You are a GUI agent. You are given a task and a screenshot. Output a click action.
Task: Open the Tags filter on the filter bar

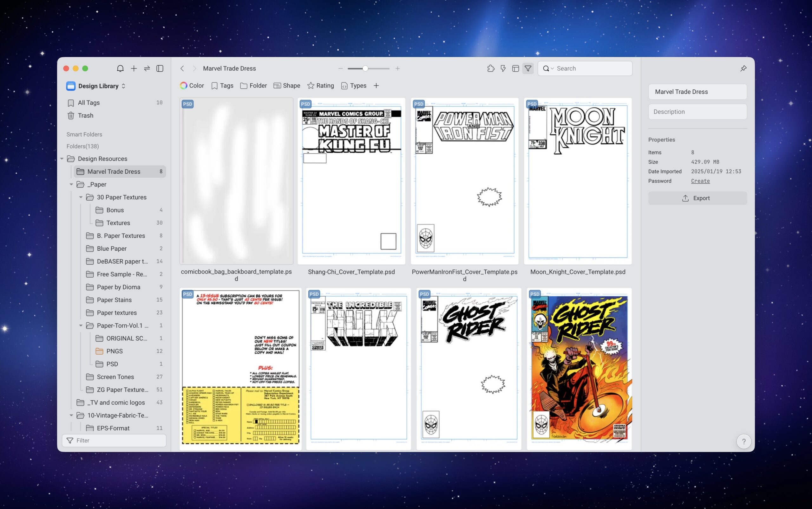pos(222,86)
